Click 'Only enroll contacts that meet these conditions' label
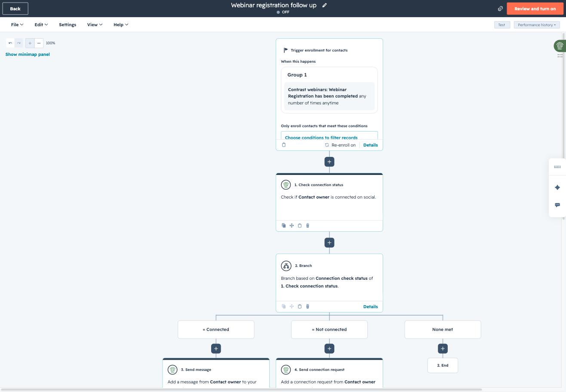The height and width of the screenshot is (392, 566). click(324, 126)
